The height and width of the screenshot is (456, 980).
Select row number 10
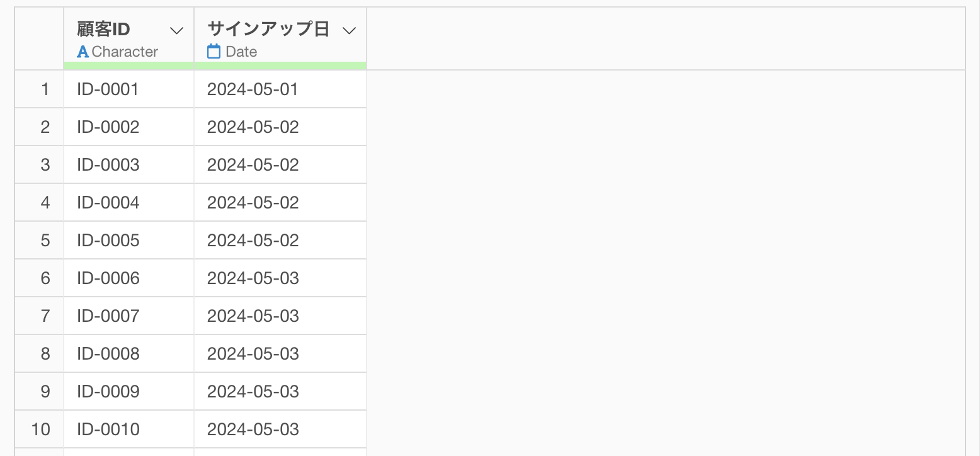click(x=41, y=430)
